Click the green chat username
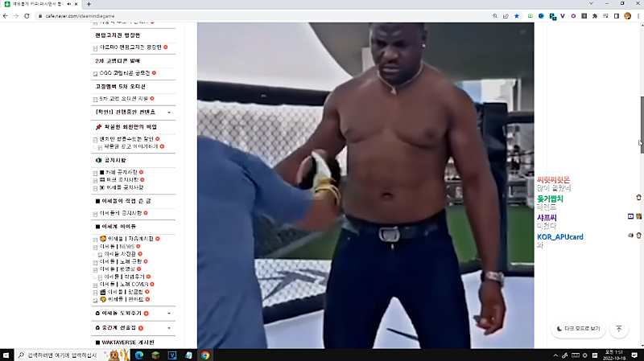This screenshot has width=644, height=361. [550, 199]
